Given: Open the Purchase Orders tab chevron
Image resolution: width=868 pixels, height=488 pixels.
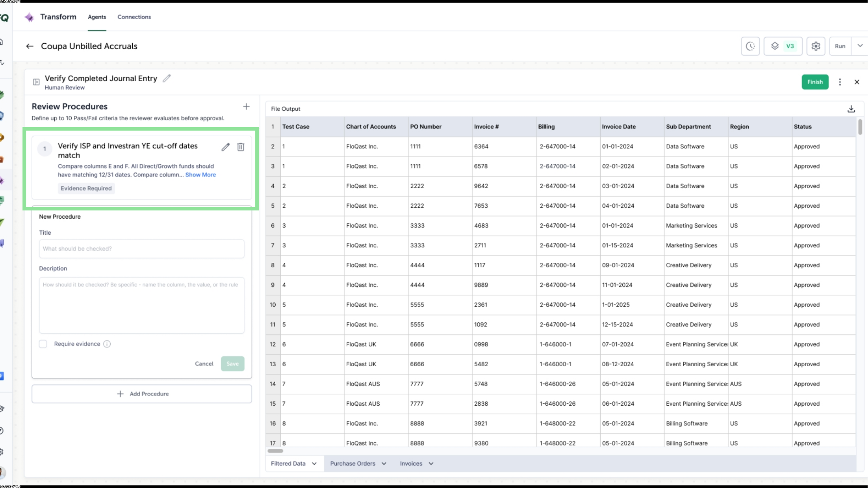Looking at the screenshot, I should [384, 464].
